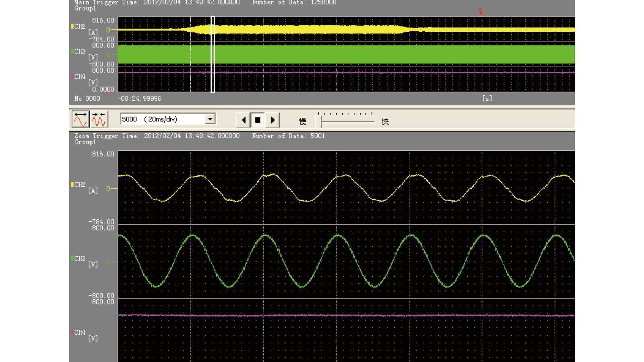This screenshot has width=644, height=362.
Task: Open the 20ms/div time scale dropdown arrow
Action: coord(210,119)
